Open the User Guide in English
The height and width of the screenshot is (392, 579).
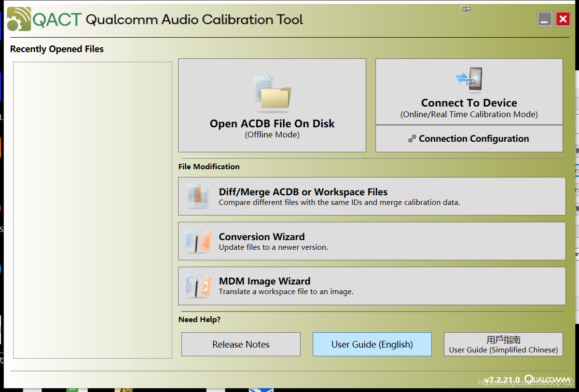(372, 344)
